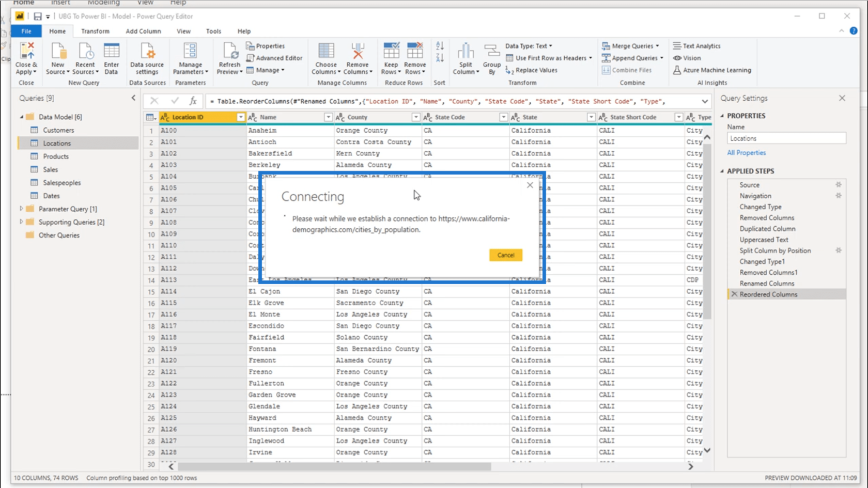Open Azure Machine Learning
This screenshot has height=488, width=868.
pos(712,70)
